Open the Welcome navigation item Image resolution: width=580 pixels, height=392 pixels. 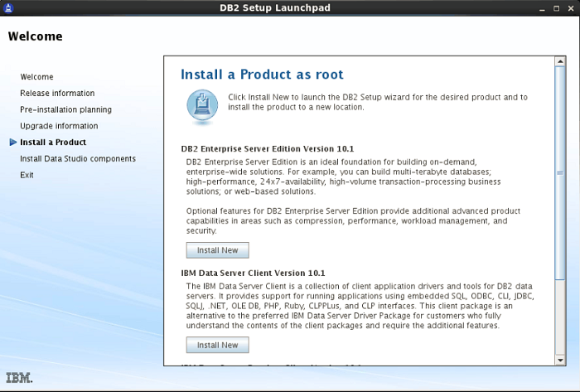[36, 77]
